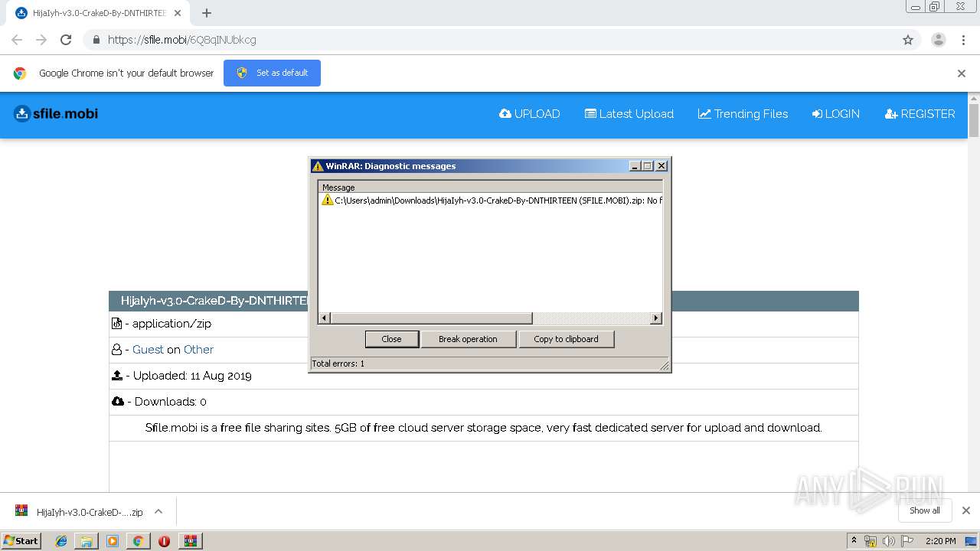Go to the LOGIN page

(836, 114)
